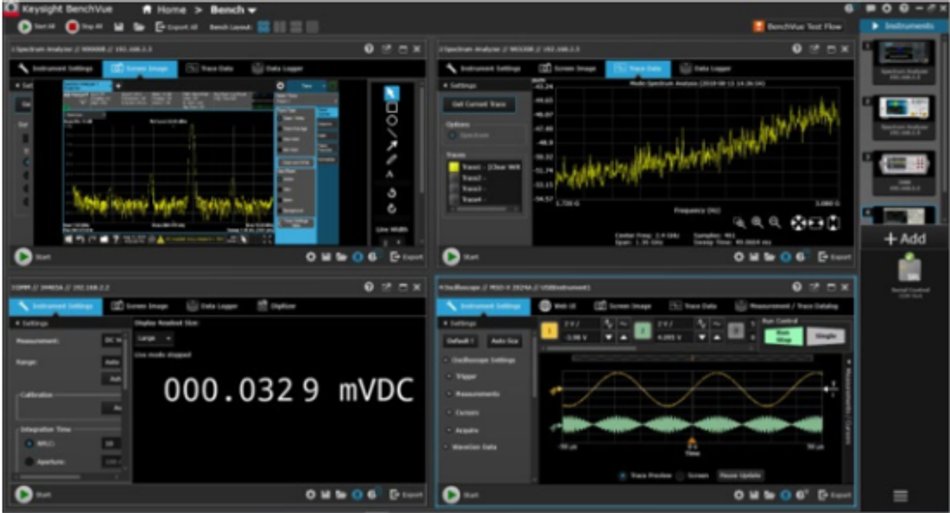Open Screen Image tab in first Spectrum Analyzer

click(140, 68)
